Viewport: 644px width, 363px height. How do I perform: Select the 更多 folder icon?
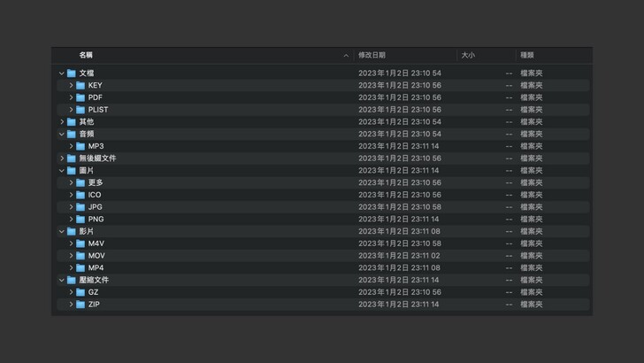(80, 182)
